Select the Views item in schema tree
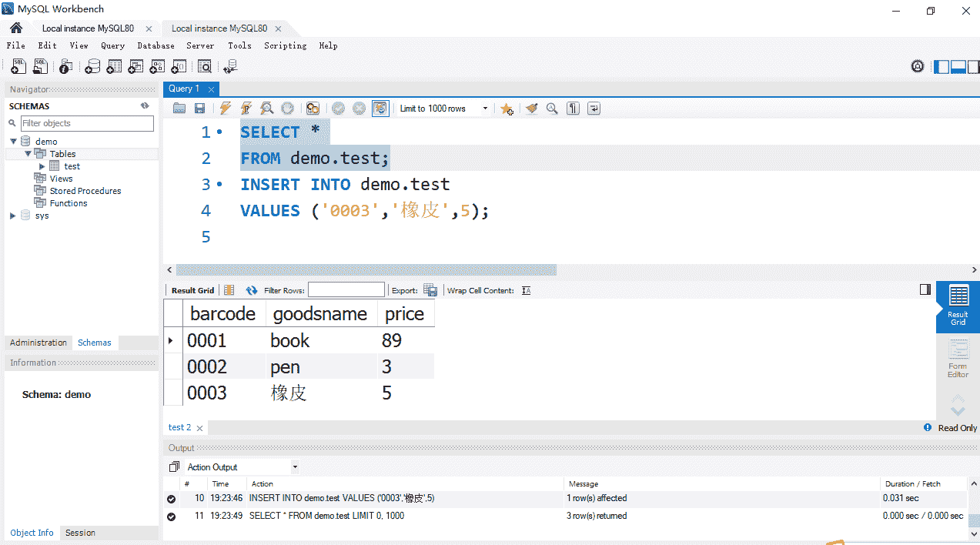 [62, 179]
